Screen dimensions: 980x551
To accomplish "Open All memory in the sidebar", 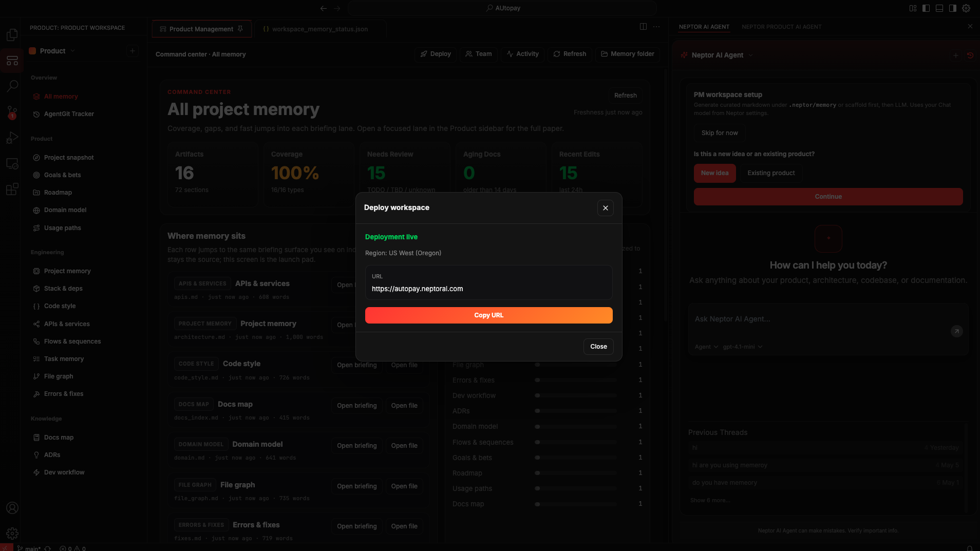I will click(61, 97).
